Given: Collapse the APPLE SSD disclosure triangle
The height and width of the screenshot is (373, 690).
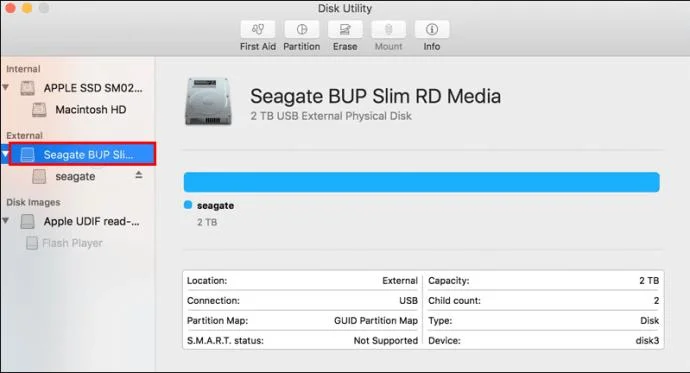Looking at the screenshot, I should coord(6,88).
